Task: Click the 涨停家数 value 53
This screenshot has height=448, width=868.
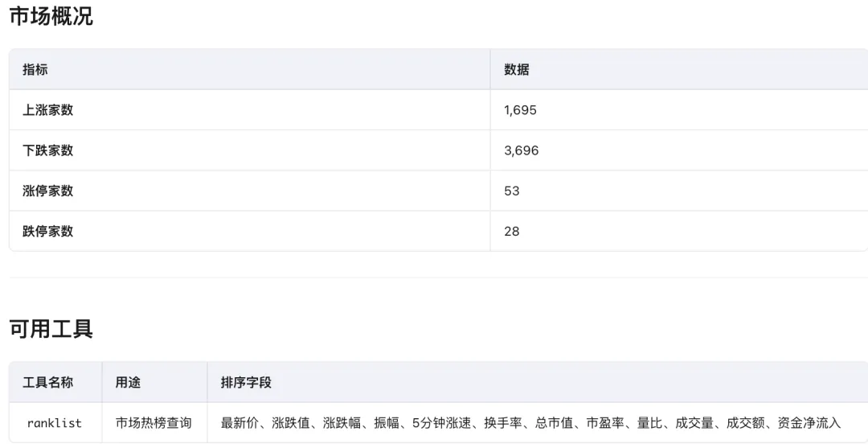Action: coord(512,191)
